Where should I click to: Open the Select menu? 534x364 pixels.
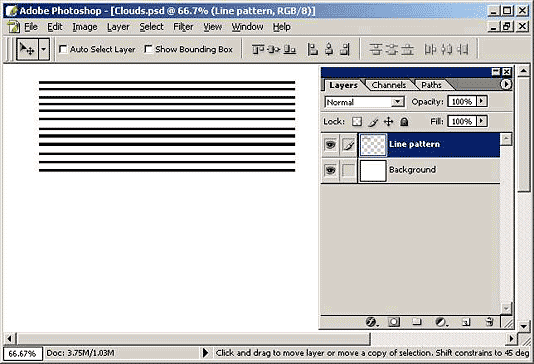152,27
